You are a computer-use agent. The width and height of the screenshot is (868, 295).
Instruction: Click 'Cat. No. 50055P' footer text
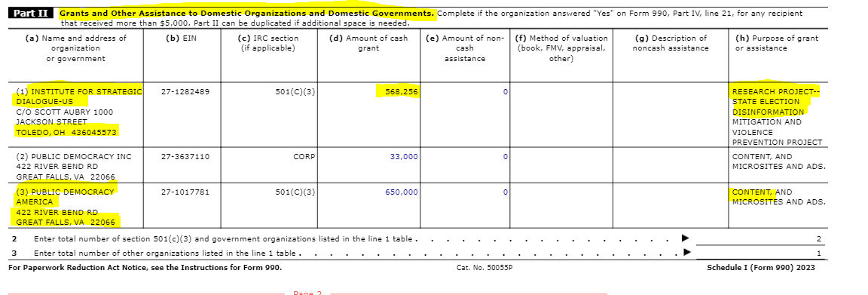point(484,268)
